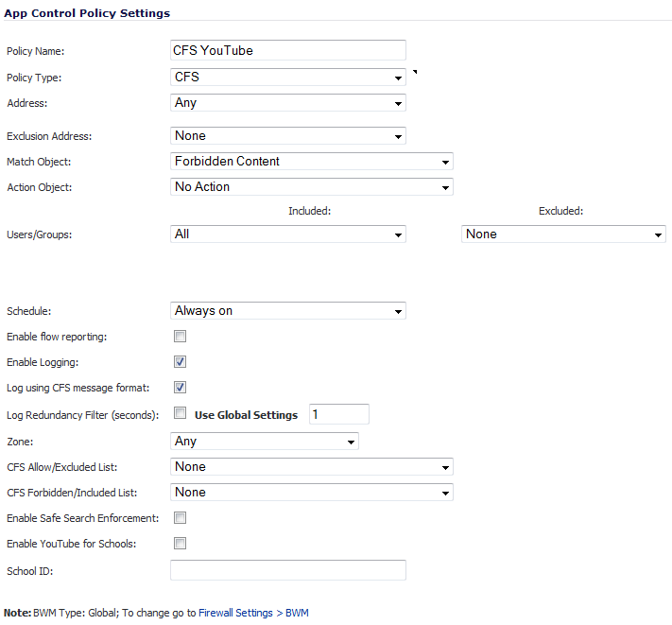The width and height of the screenshot is (672, 625).
Task: Enable Safe Search Enforcement checkbox
Action: (x=180, y=518)
